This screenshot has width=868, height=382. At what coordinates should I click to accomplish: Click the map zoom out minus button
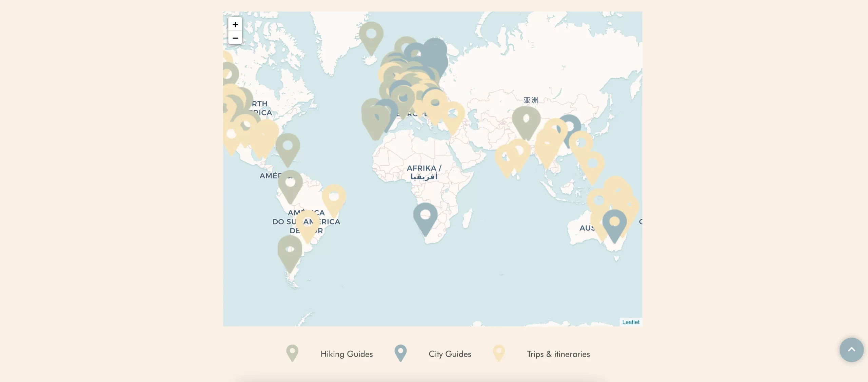pyautogui.click(x=235, y=38)
